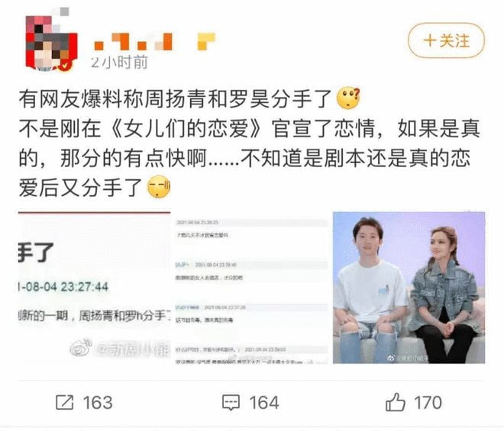This screenshot has height=431, width=504.
Task: Open the left breakup-rumor screenshot image
Action: click(x=95, y=288)
